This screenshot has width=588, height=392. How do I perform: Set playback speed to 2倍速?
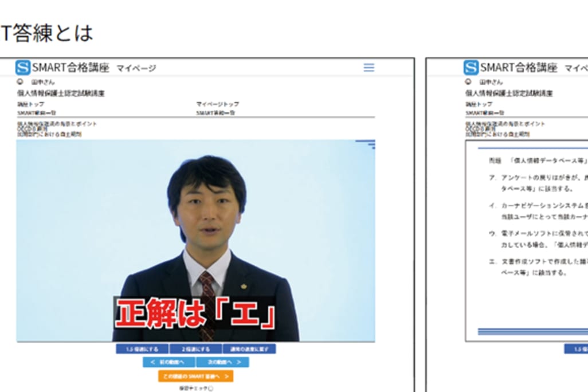195,348
